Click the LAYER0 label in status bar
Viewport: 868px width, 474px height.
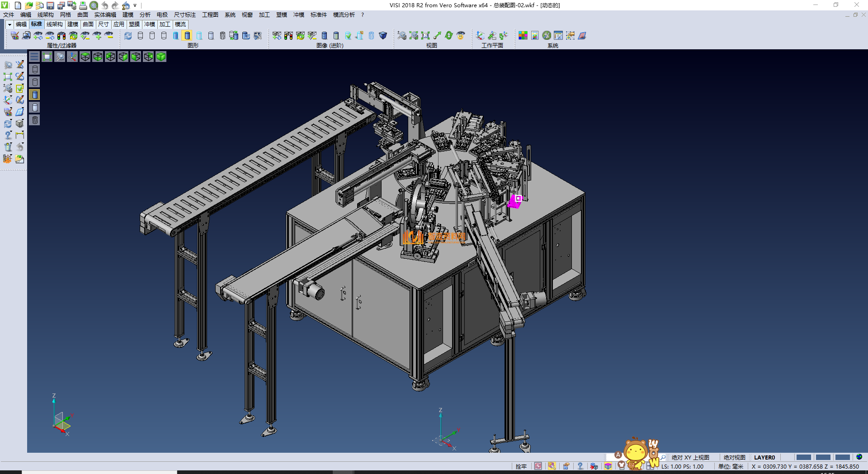(x=764, y=457)
